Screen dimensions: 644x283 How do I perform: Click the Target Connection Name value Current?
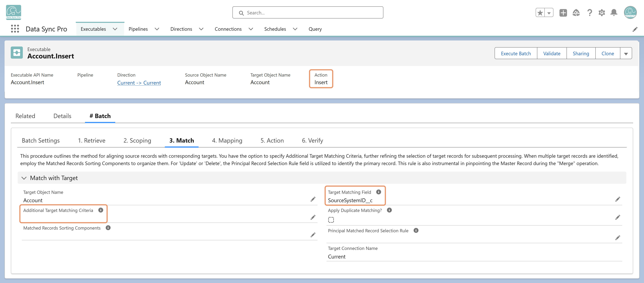point(336,257)
